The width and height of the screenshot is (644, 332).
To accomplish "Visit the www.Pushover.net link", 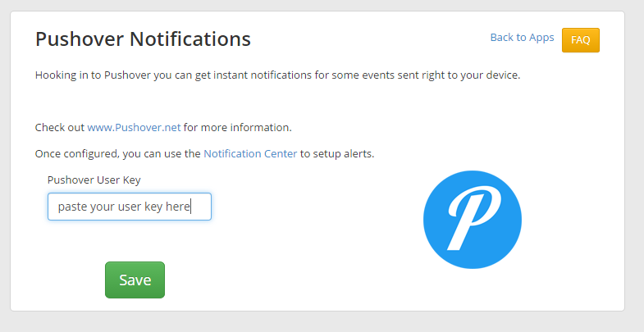I will point(134,128).
